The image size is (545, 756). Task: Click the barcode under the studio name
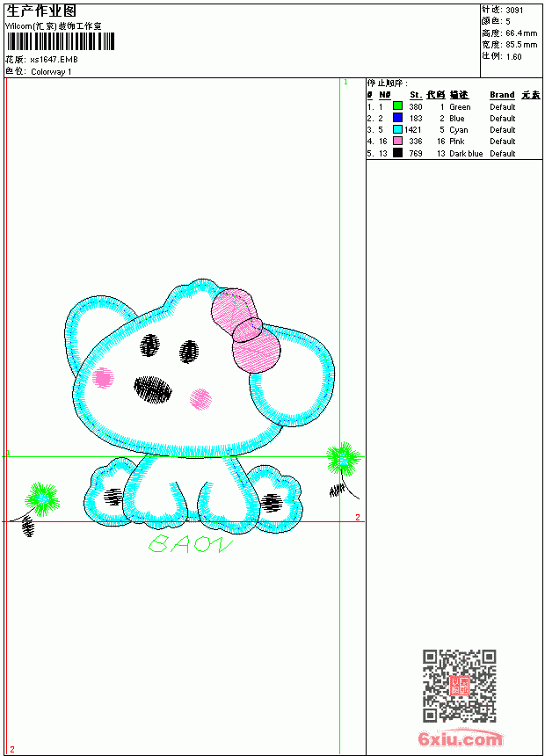point(61,41)
